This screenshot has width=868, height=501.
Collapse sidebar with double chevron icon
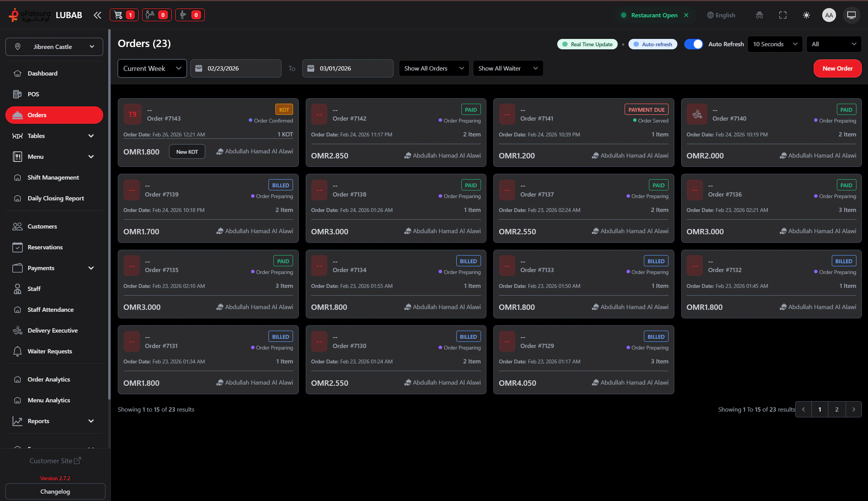[97, 15]
